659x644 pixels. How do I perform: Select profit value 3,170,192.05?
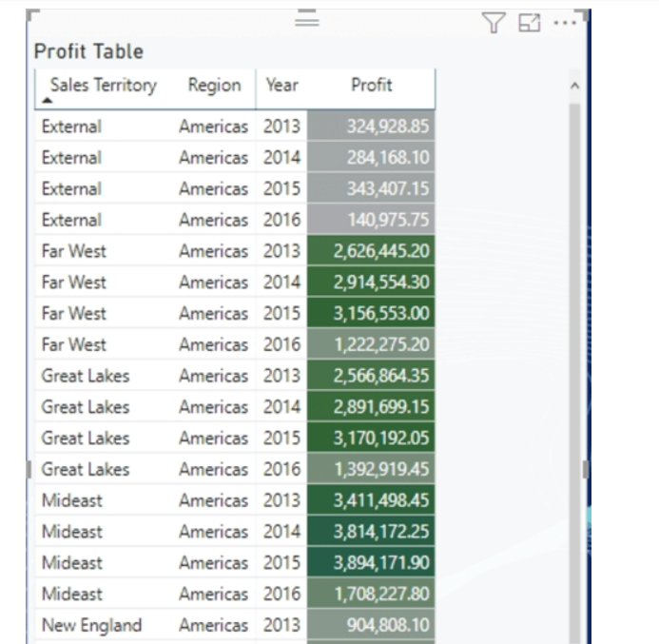(381, 438)
